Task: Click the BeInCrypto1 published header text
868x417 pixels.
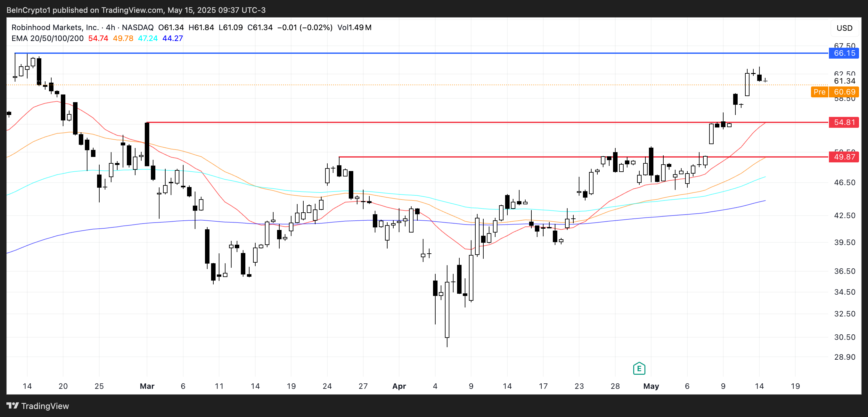Action: [136, 10]
